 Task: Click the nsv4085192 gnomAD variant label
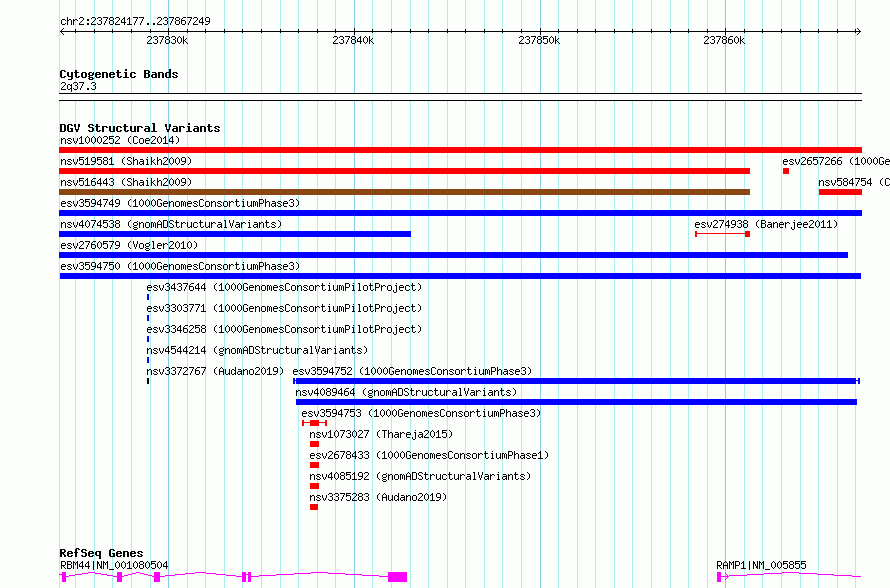coord(420,476)
